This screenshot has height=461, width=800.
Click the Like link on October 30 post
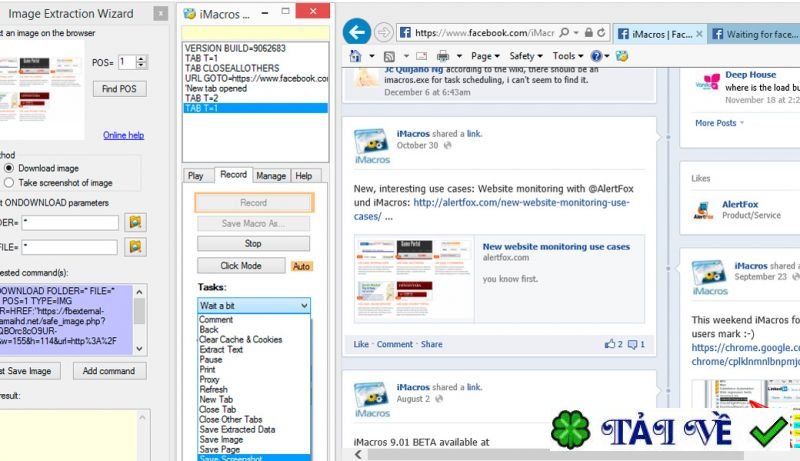361,344
